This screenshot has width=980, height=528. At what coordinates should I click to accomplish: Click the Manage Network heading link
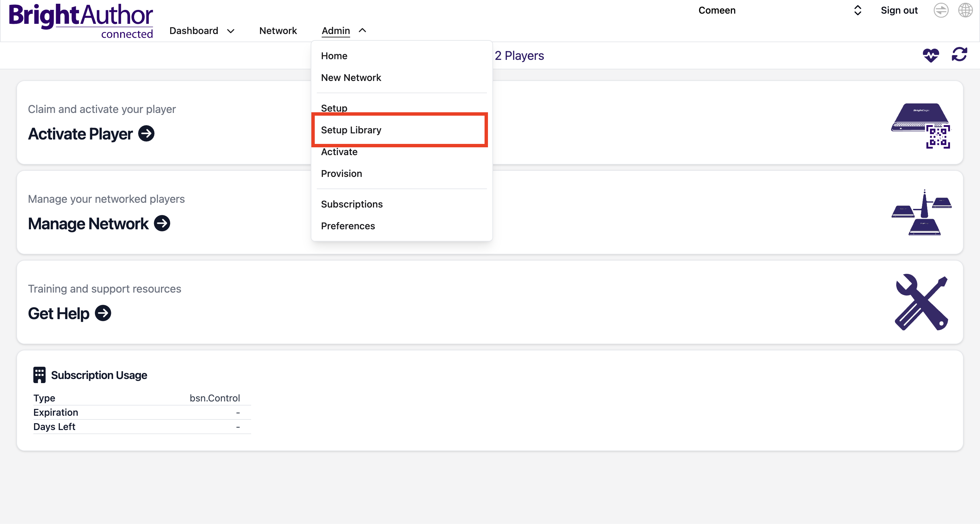click(x=88, y=223)
